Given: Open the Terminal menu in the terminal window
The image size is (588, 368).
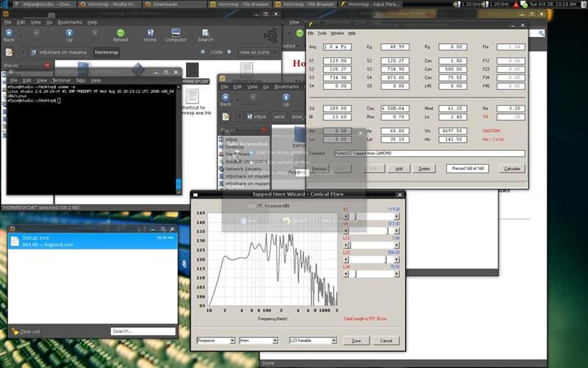Looking at the screenshot, I should click(61, 80).
